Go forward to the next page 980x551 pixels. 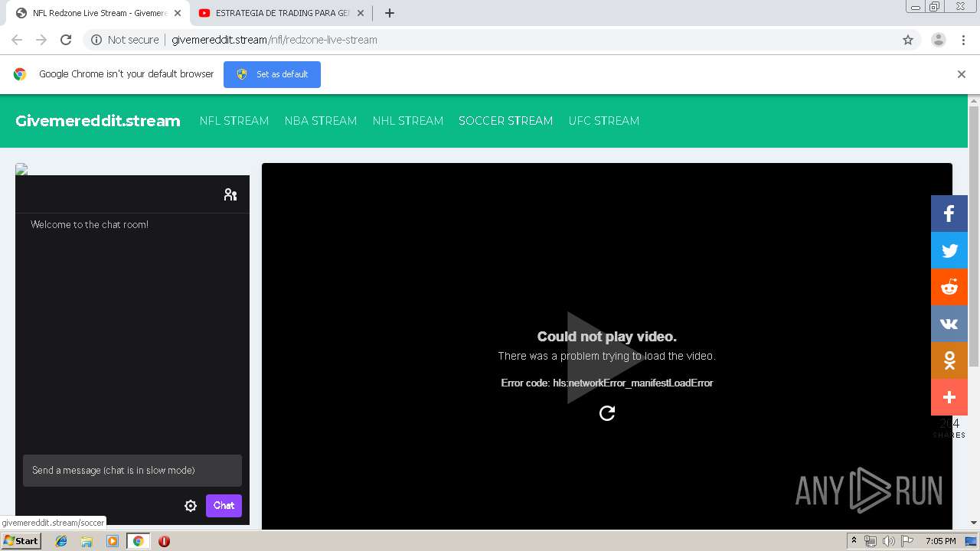(x=41, y=40)
